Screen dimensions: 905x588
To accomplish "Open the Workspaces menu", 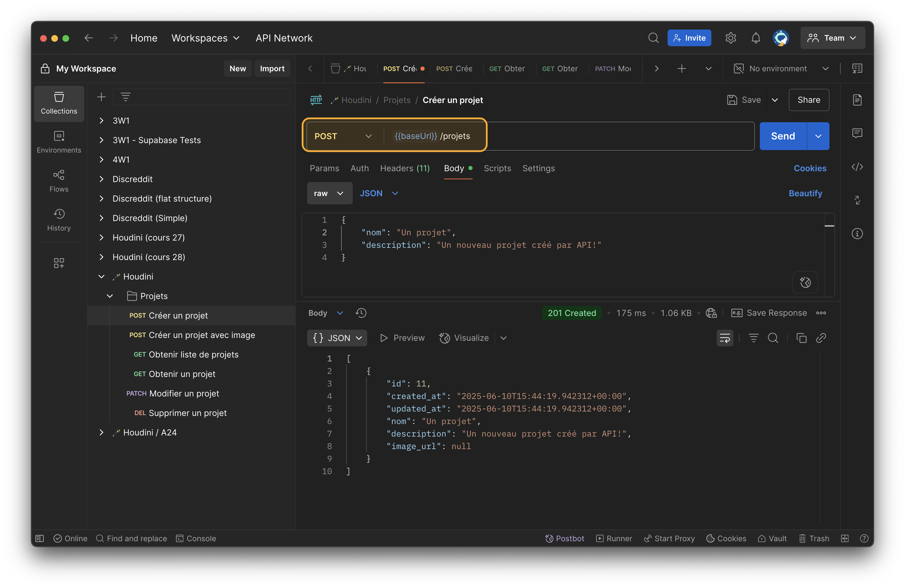I will [205, 38].
